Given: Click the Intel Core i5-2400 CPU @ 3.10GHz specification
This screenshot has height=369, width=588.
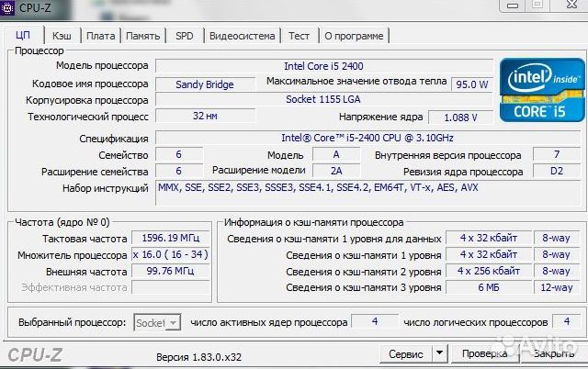Looking at the screenshot, I should coord(367,138).
